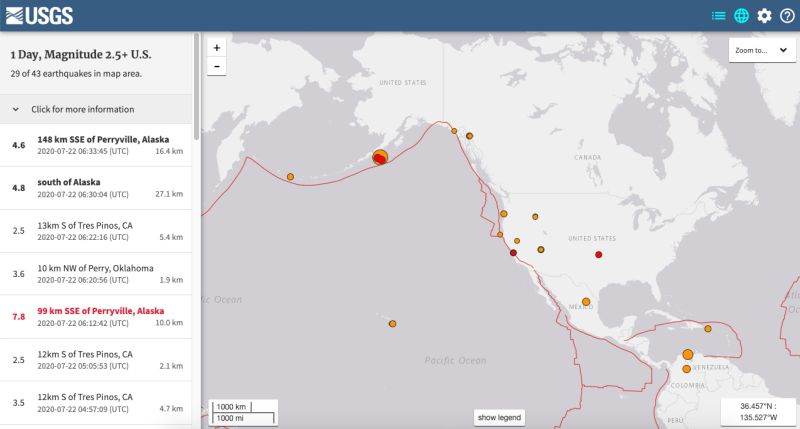Screen dimensions: 800x429
Task: Click the show legend button
Action: coord(499,417)
